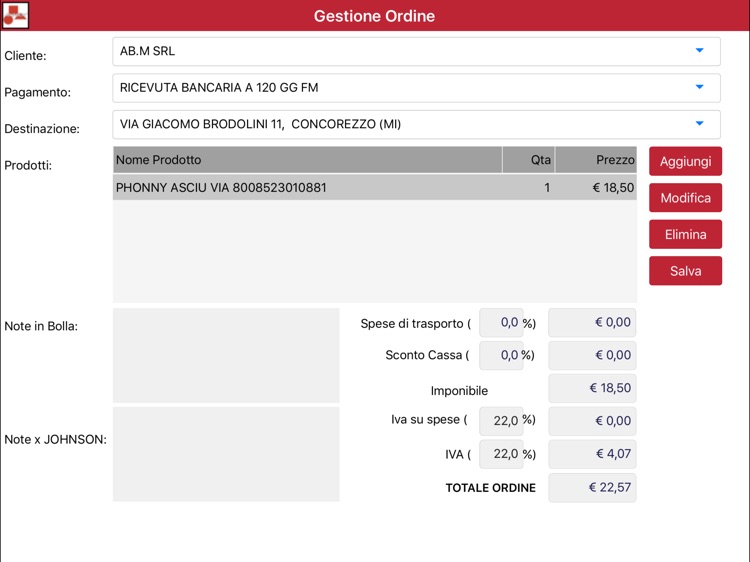Click the Prezzo column header
750x562 pixels.
[x=596, y=160]
